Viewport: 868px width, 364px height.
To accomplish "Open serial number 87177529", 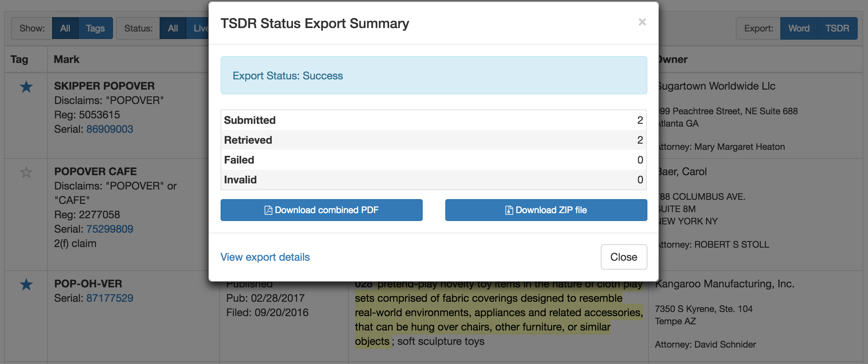I will (x=110, y=298).
